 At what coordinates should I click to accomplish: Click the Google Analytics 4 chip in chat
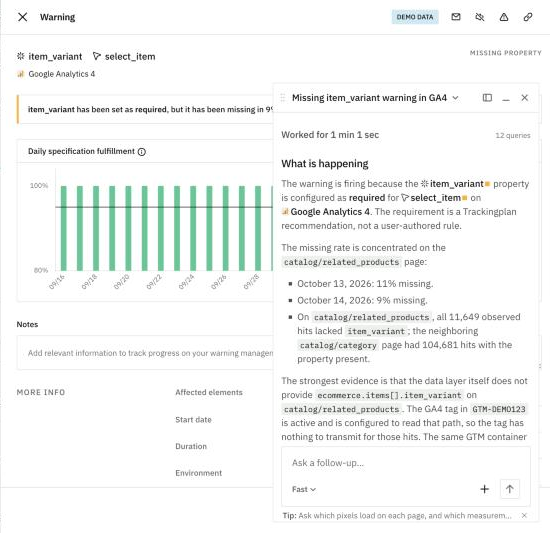pyautogui.click(x=326, y=212)
